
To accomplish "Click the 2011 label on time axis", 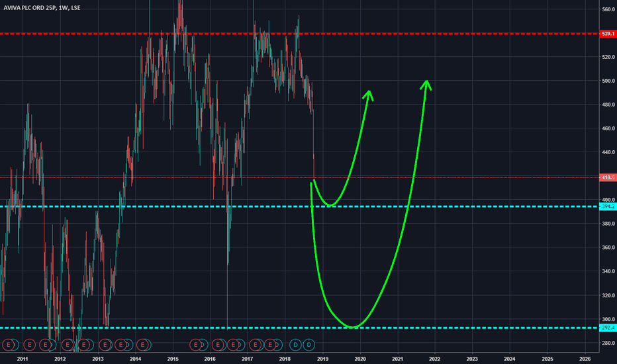I will tap(23, 359).
